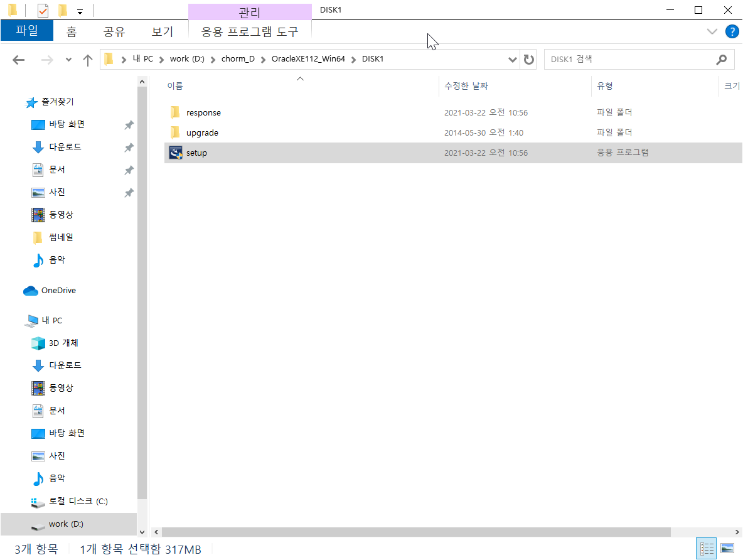The width and height of the screenshot is (743, 560).
Task: Click the navigation pane scroll down arrow
Action: (x=142, y=532)
